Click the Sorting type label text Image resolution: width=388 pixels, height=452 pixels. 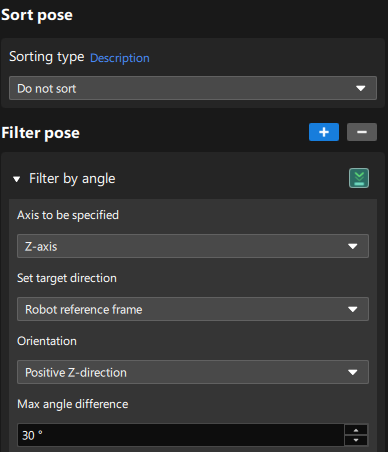(x=46, y=57)
